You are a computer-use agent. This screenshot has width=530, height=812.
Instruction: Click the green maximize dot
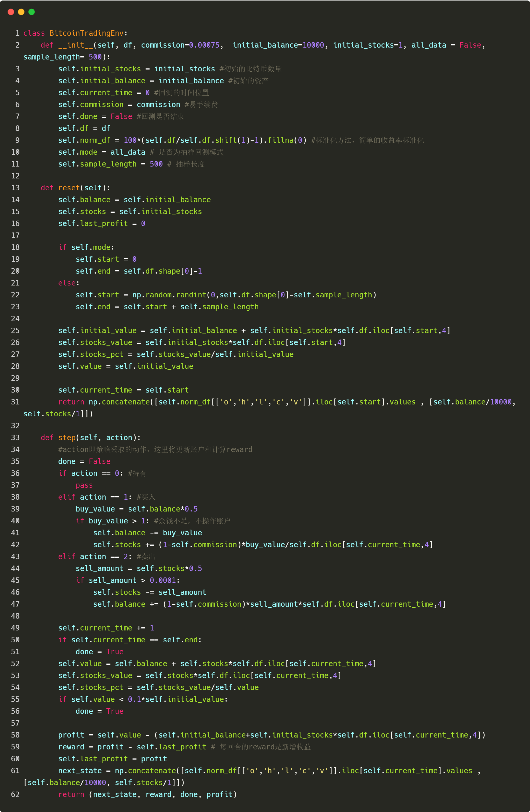click(x=32, y=12)
